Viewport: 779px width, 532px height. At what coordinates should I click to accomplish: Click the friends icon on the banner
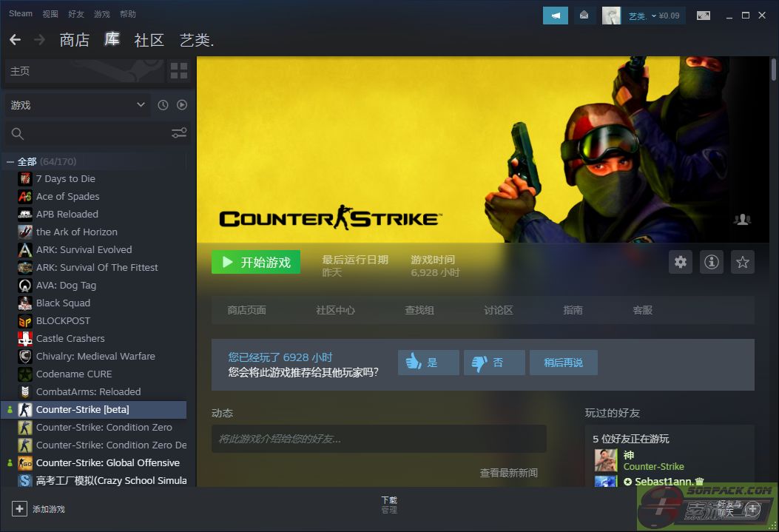pyautogui.click(x=742, y=219)
